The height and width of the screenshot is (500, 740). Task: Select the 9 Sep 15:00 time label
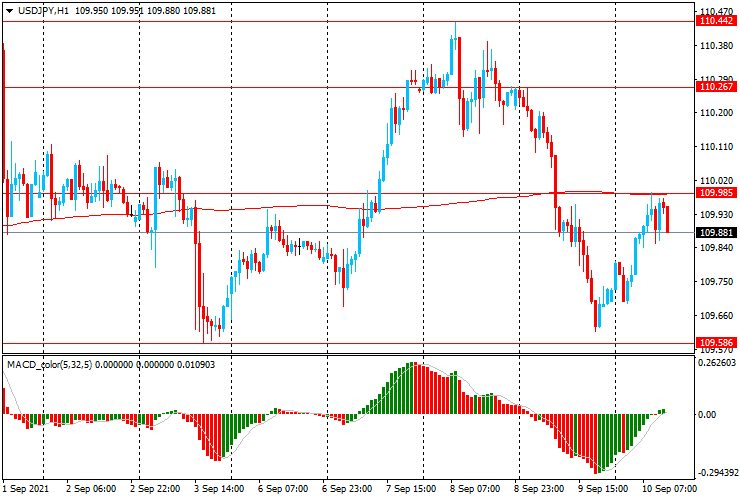pyautogui.click(x=603, y=488)
